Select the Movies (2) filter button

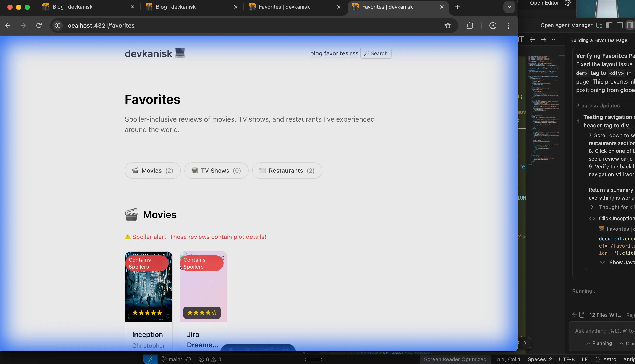point(152,170)
